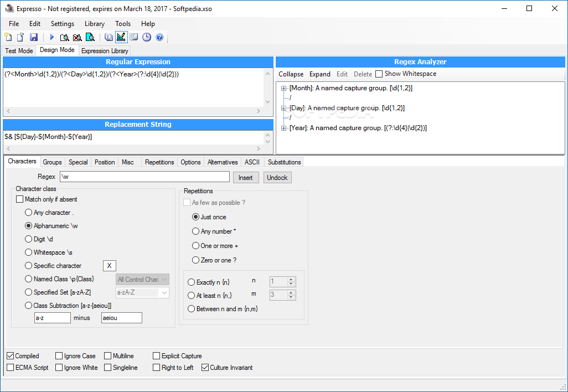This screenshot has width=568, height=392.
Task: Expand the [Day] named capture group node
Action: coord(283,108)
